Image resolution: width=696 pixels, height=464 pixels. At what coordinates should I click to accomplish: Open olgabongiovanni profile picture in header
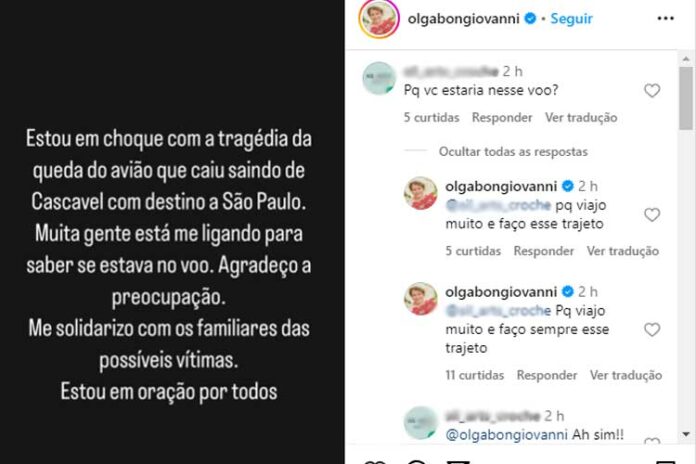click(379, 19)
